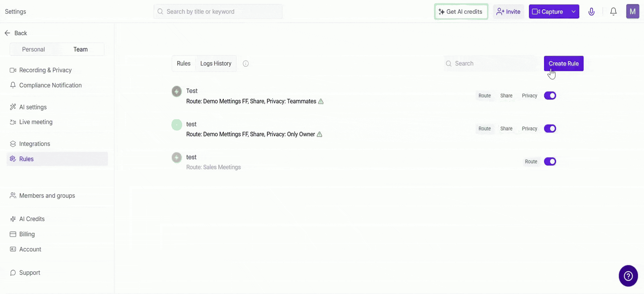Toggle the Only Owner test rule switch

550,129
